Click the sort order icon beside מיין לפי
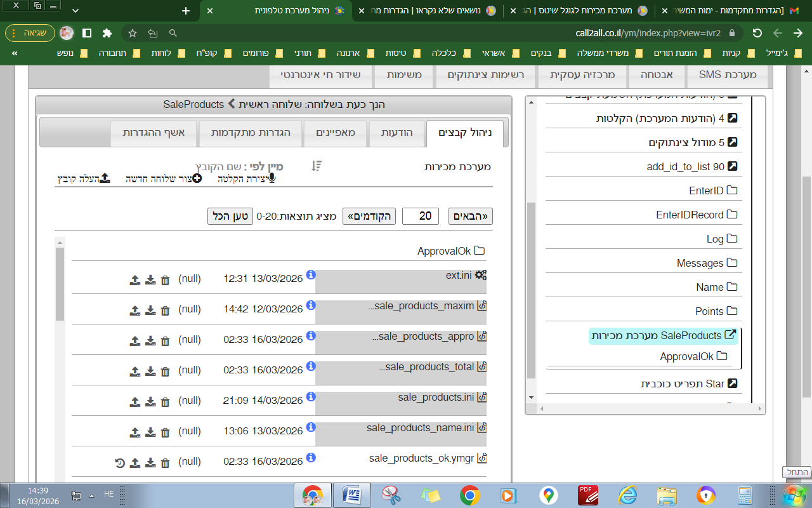Screen dimensions: 812x508 tap(317, 166)
